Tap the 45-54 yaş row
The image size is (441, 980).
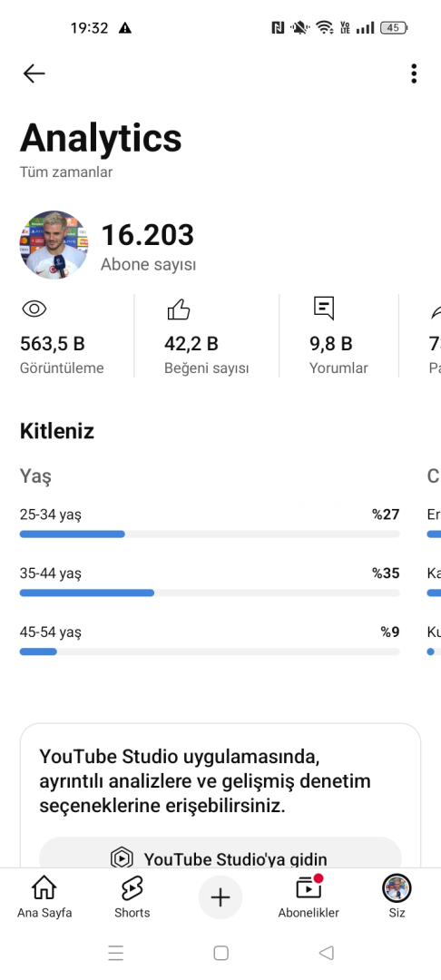210,640
